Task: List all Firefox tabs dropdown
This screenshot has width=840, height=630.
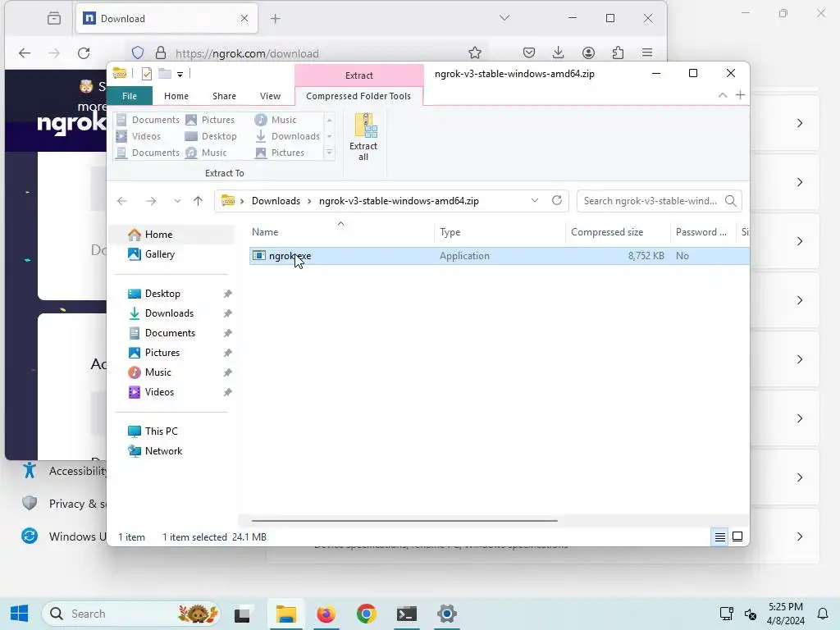Action: click(504, 18)
